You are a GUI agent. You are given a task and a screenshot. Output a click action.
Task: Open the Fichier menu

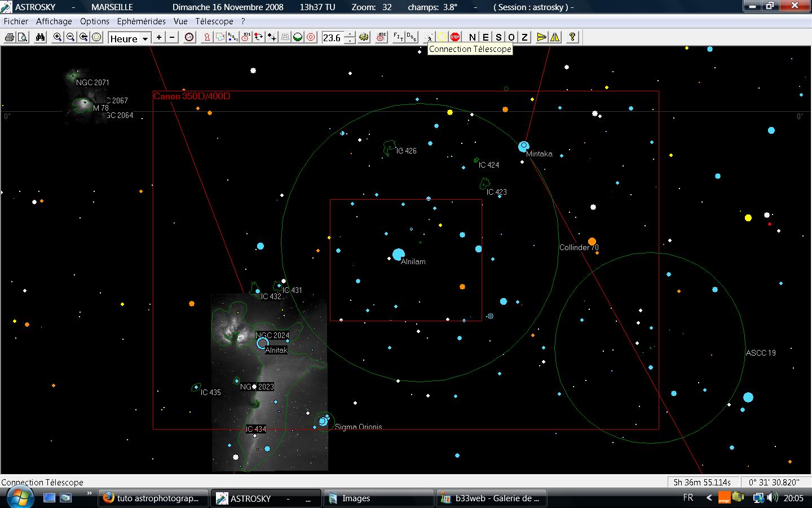[16, 21]
